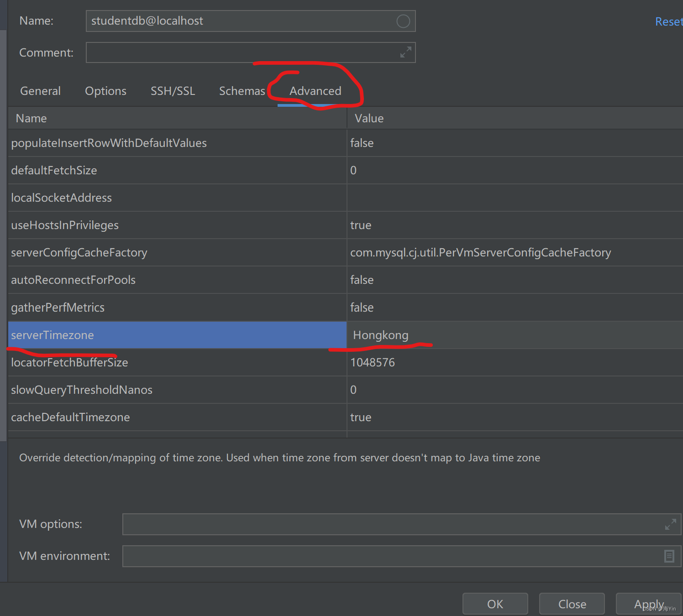Click the PerVmServerConfigCacheFactory value cell
Image resolution: width=683 pixels, height=616 pixels.
point(515,252)
